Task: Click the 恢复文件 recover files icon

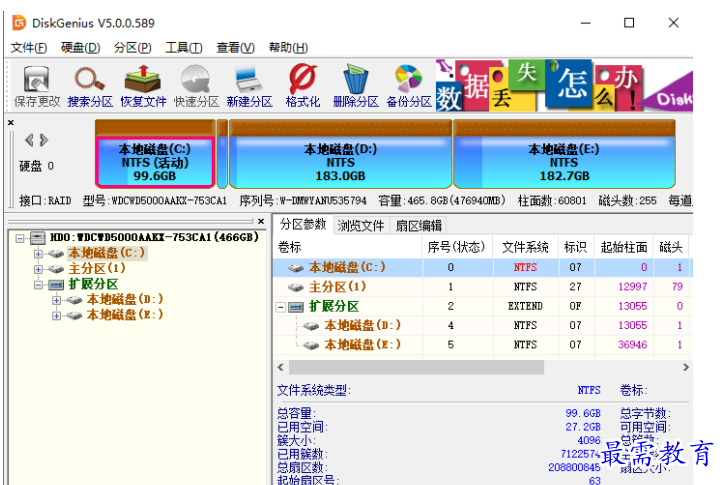Action: coord(143,85)
